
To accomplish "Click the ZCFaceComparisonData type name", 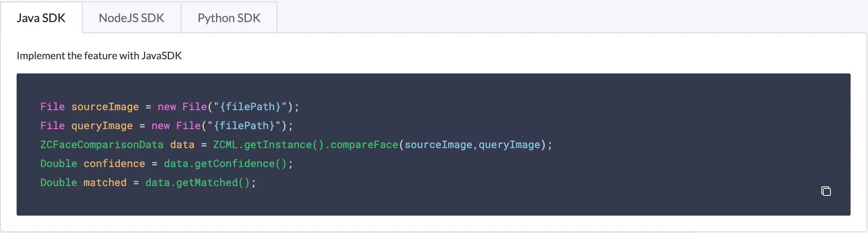I will tap(102, 145).
